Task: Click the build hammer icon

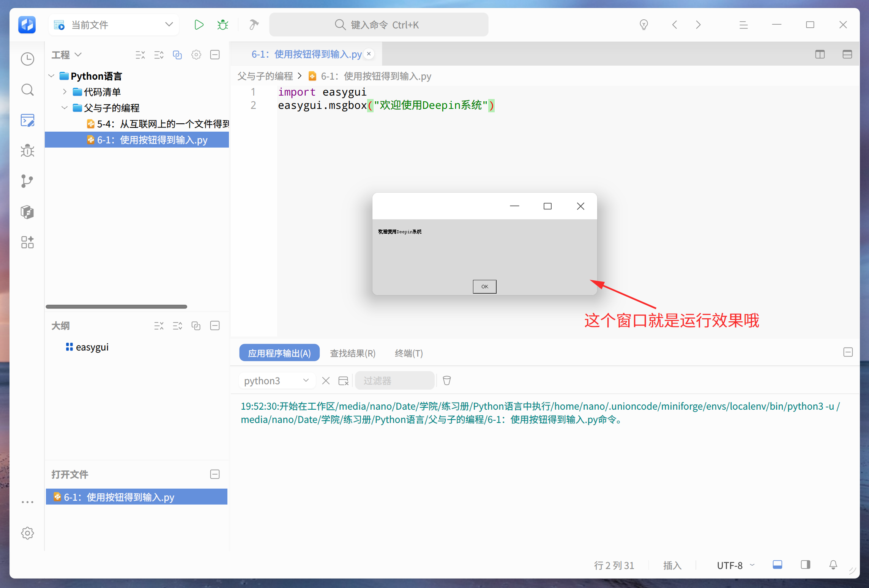Action: [x=254, y=25]
